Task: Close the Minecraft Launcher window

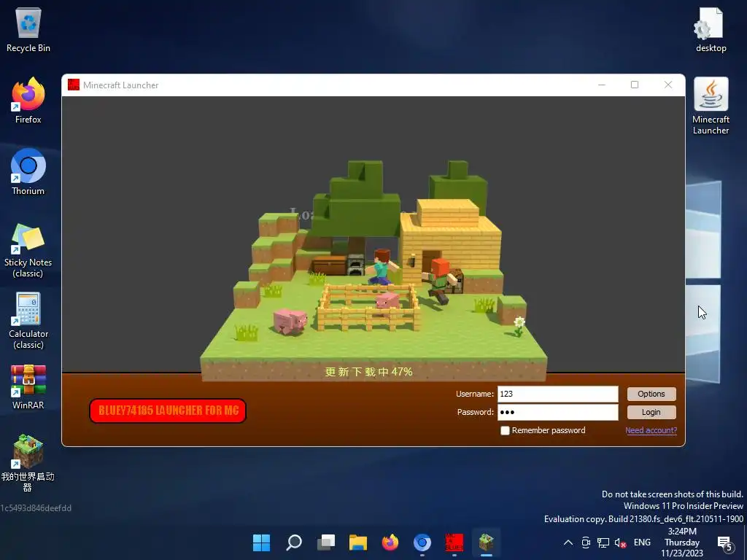Action: pyautogui.click(x=668, y=85)
